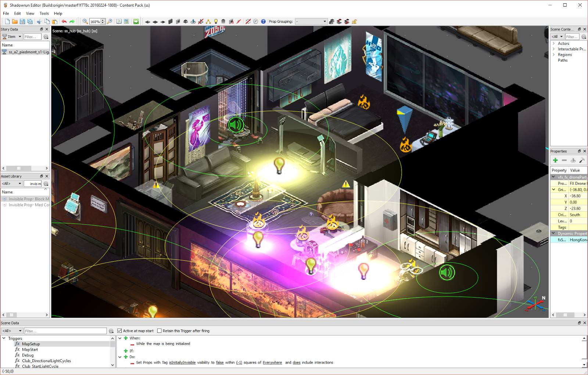Click the green right-arrow toolbar button
Image resolution: width=588 pixels, height=375 pixels.
(x=136, y=22)
